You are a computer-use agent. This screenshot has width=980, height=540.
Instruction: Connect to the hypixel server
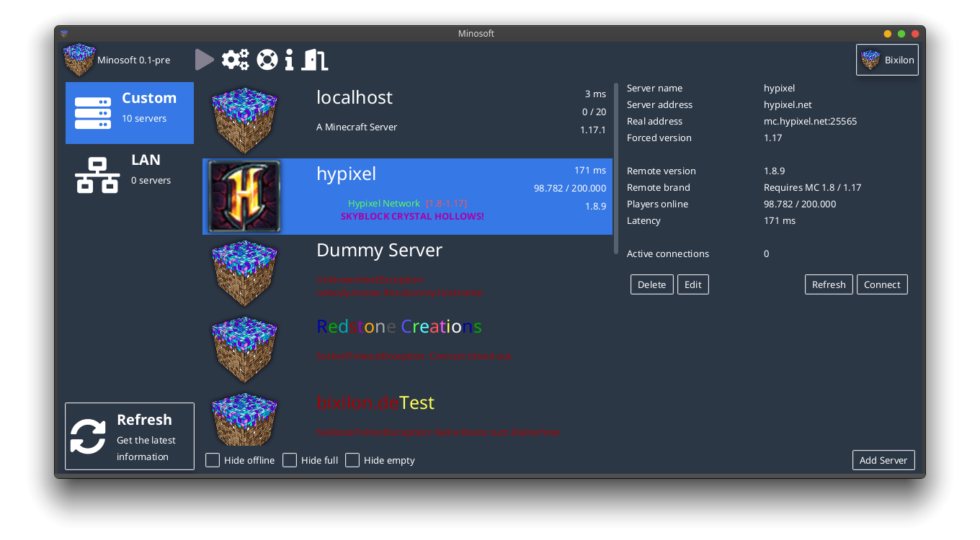click(x=882, y=284)
